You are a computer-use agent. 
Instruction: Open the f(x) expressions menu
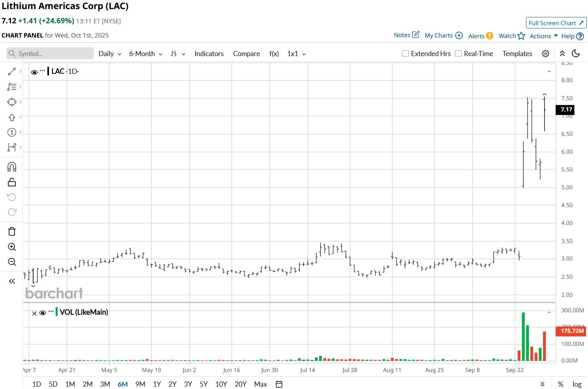pos(274,54)
